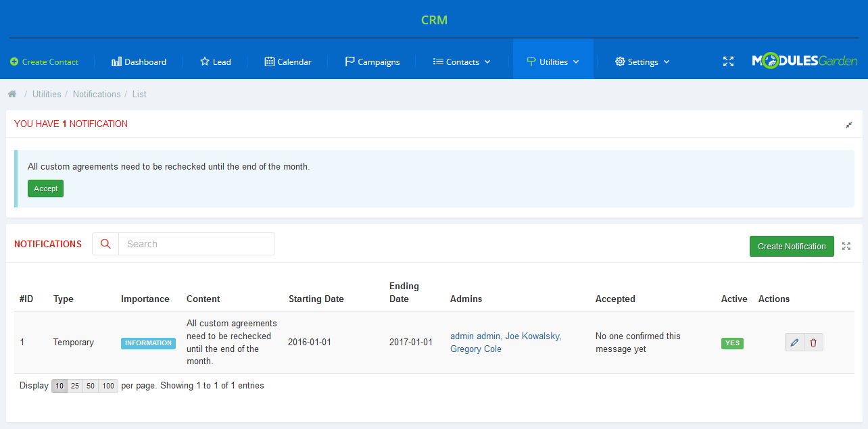This screenshot has height=429, width=868.
Task: Click the home breadcrumb icon
Action: click(11, 94)
